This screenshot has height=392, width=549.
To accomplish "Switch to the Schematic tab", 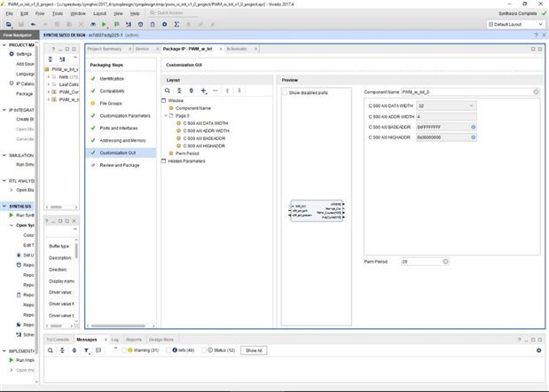I will pos(237,48).
